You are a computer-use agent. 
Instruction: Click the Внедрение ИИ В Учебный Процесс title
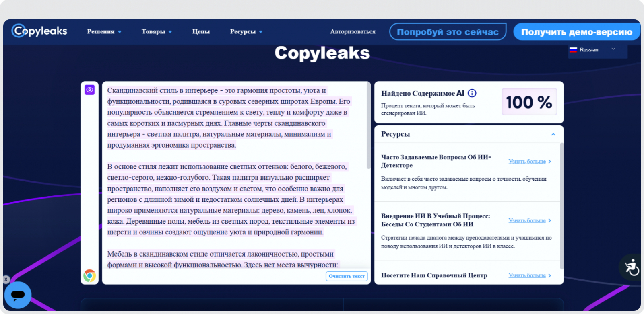pyautogui.click(x=436, y=220)
